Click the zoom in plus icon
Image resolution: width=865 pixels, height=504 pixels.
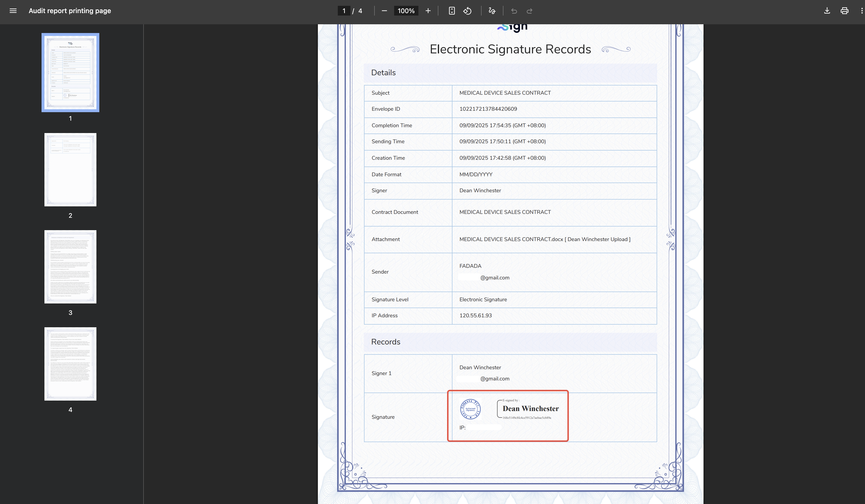coord(428,11)
